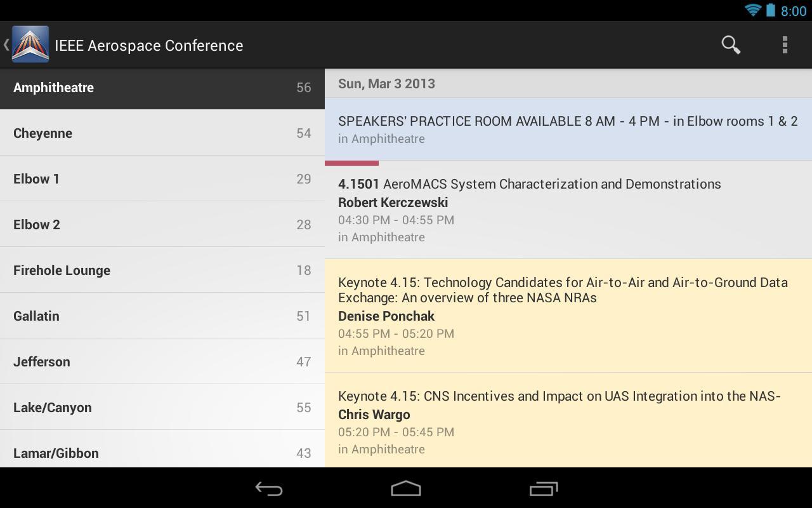Tap count 56 next to Amphitheatre

[x=304, y=88]
